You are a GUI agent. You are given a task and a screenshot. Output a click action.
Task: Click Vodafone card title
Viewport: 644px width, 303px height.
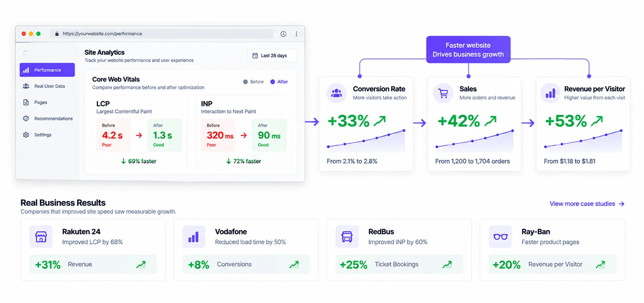point(231,232)
